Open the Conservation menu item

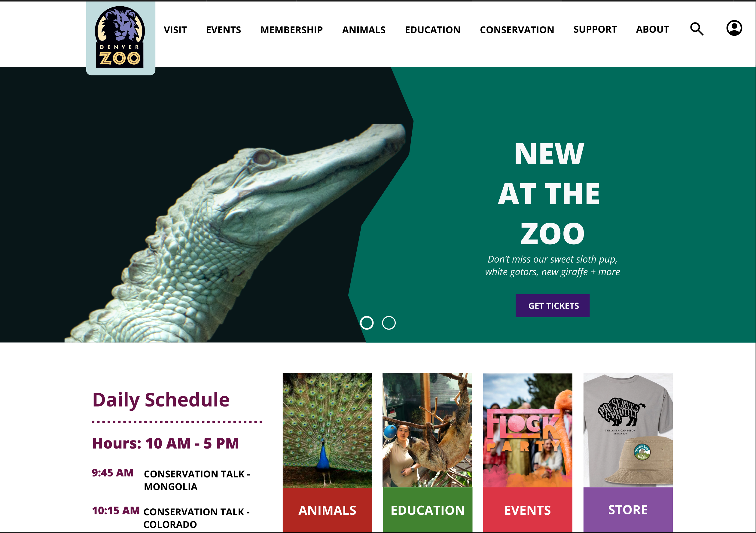pyautogui.click(x=517, y=30)
